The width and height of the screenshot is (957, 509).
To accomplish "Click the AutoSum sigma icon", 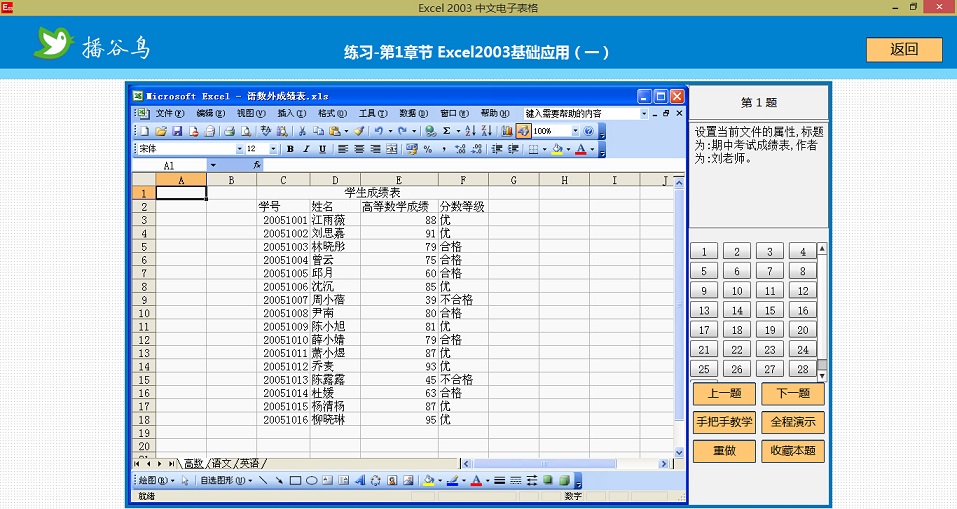I will (x=447, y=131).
